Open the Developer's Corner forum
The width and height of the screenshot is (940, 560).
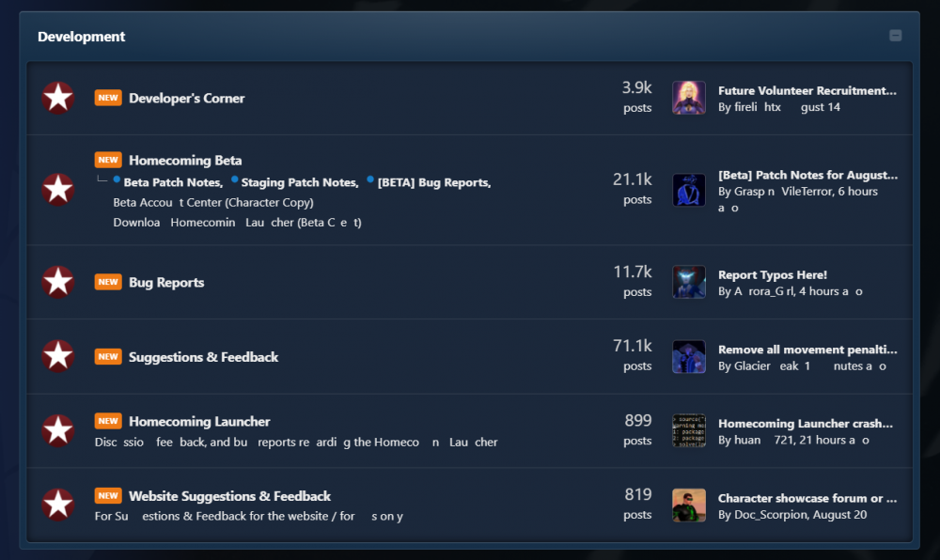pyautogui.click(x=186, y=99)
